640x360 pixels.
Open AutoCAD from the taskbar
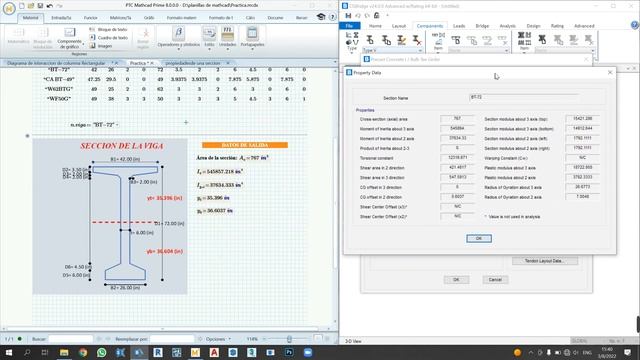[x=214, y=352]
